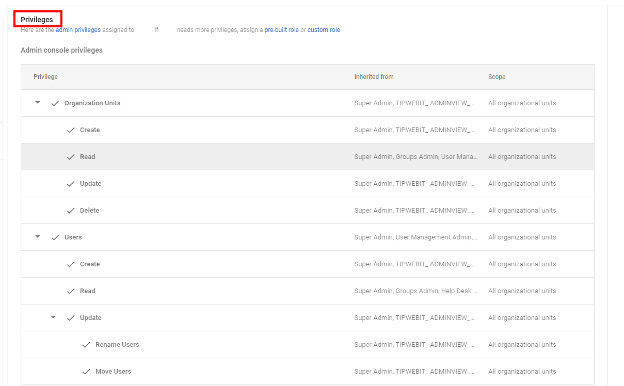Open the admin privileges link

(78, 29)
